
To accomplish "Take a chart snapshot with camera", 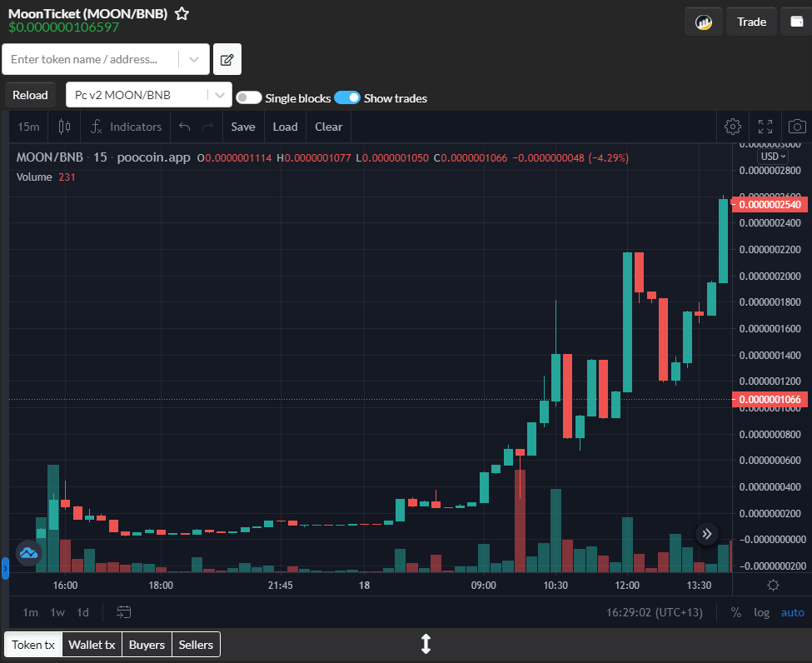I will click(x=797, y=127).
